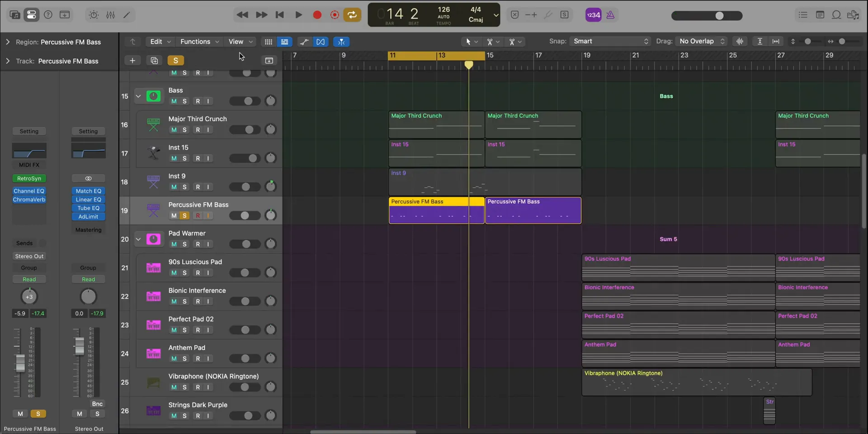This screenshot has height=434, width=868.
Task: Open the Mixer from the toolbar
Action: [x=110, y=15]
